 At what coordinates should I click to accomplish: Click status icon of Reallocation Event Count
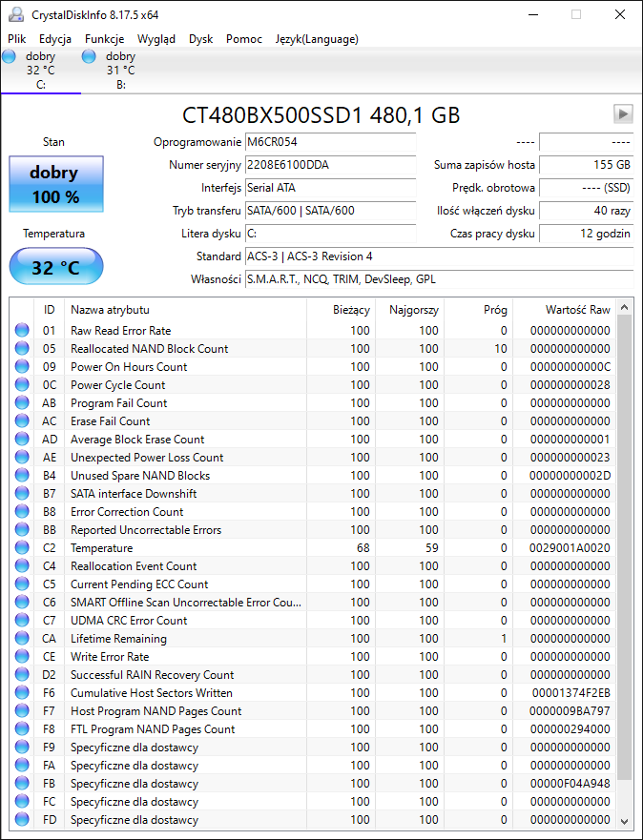coord(22,565)
